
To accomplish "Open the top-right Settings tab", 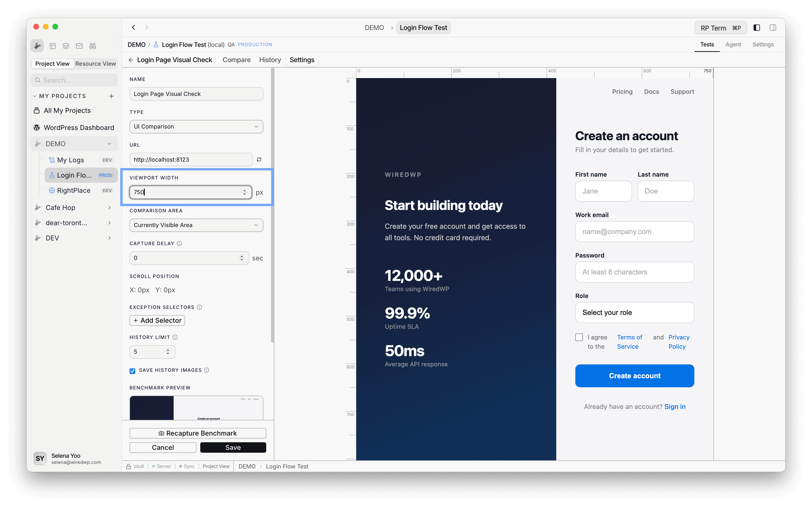I will click(763, 45).
